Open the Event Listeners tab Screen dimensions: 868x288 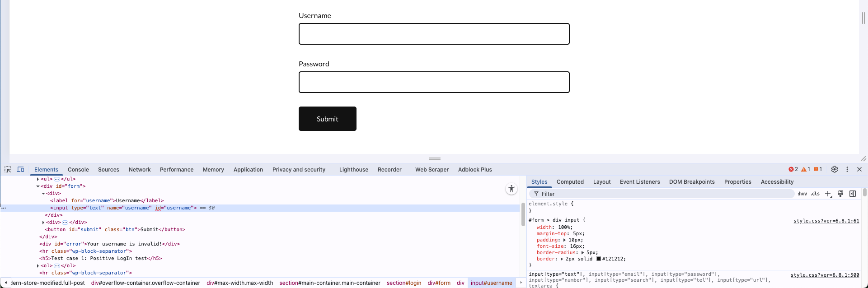coord(640,182)
